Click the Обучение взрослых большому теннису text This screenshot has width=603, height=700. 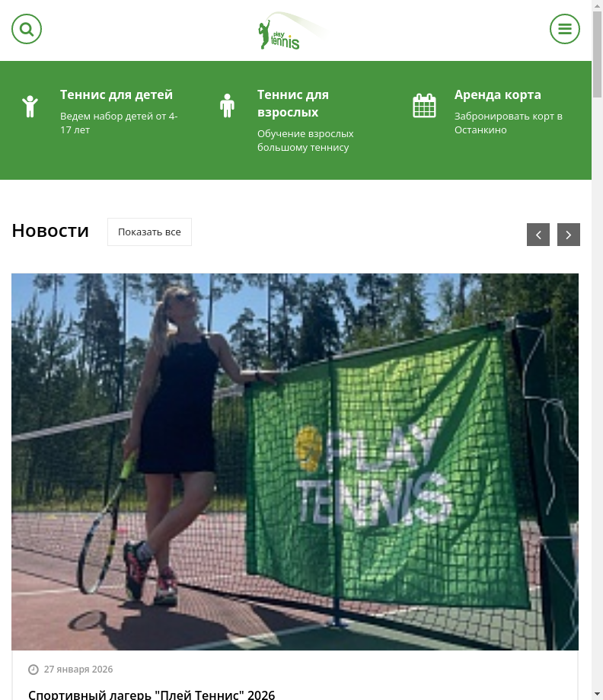point(305,140)
